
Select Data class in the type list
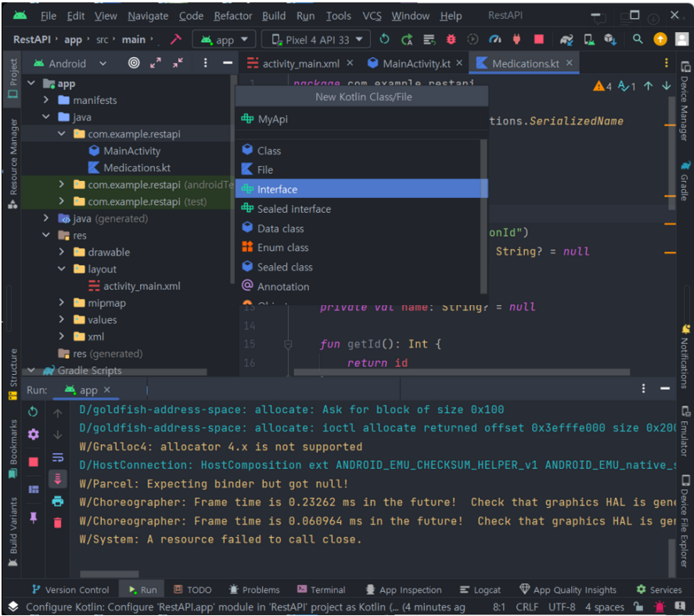361,229
